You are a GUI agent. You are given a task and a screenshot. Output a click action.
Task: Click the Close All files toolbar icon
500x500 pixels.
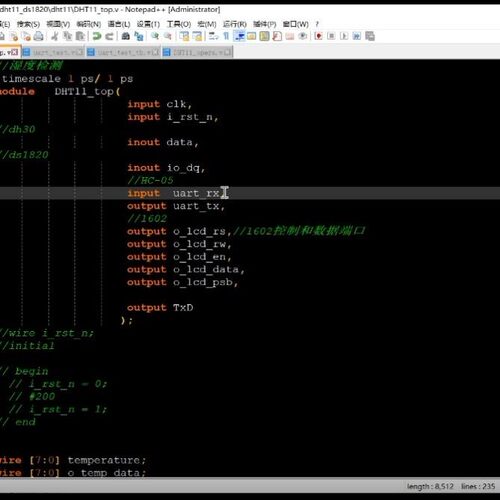tap(26, 36)
